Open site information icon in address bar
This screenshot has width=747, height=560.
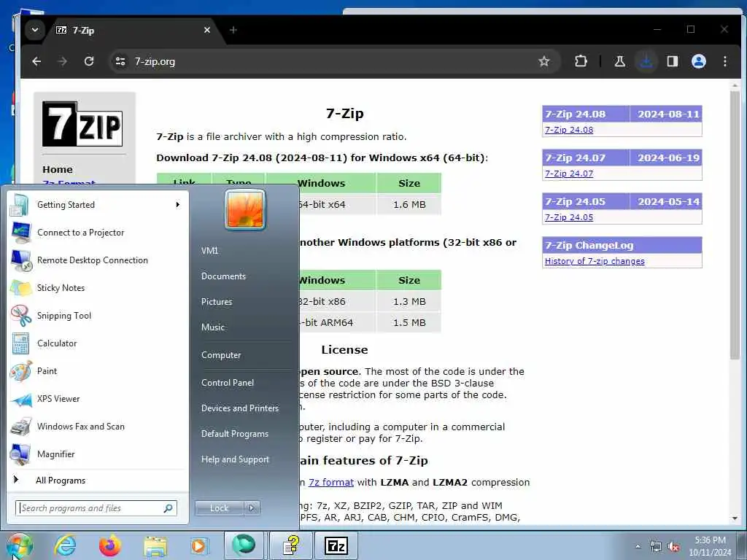(x=120, y=61)
